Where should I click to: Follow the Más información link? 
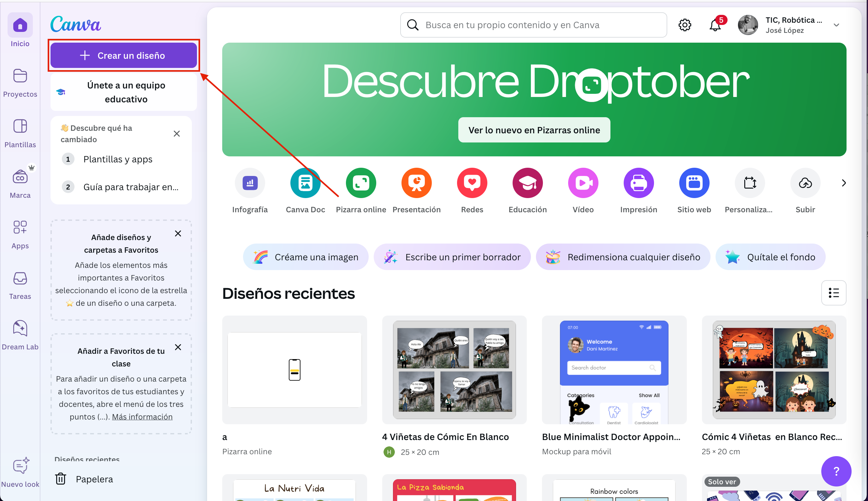pos(142,417)
